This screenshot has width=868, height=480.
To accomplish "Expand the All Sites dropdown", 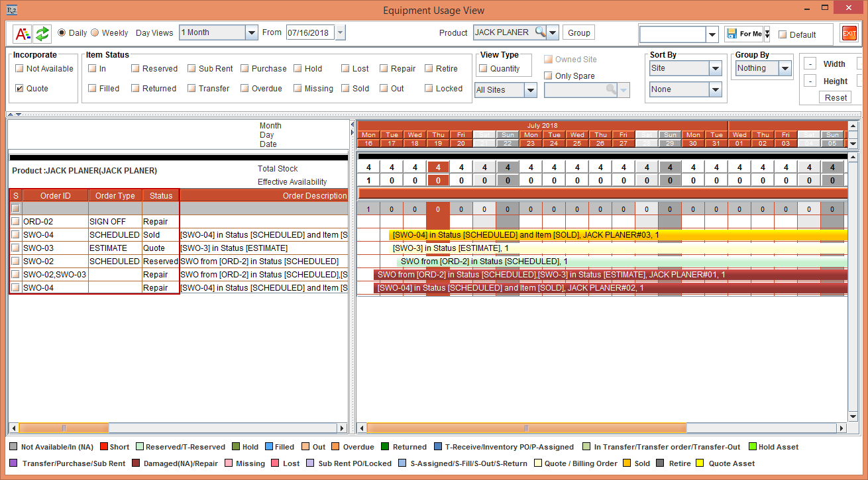I will (530, 90).
